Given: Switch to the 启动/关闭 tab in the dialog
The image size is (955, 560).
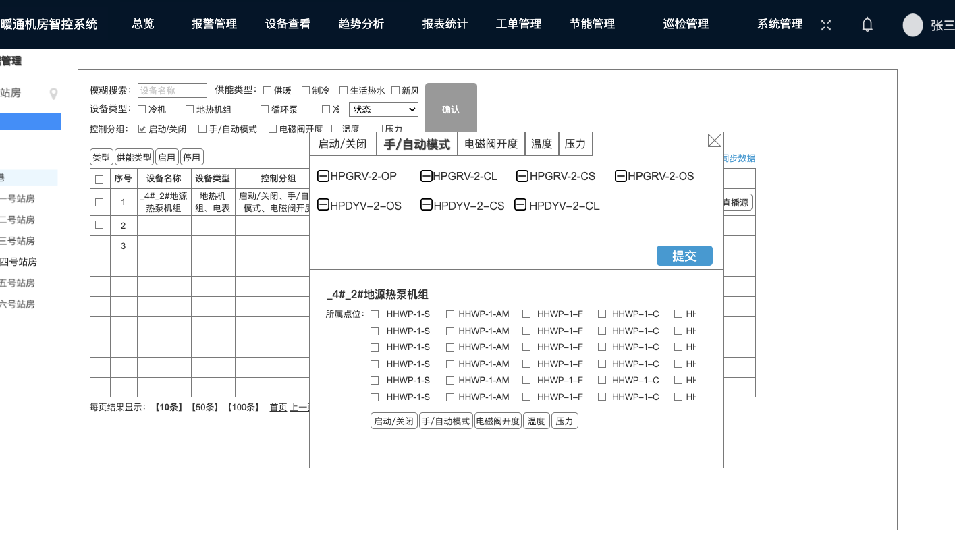Looking at the screenshot, I should 342,144.
